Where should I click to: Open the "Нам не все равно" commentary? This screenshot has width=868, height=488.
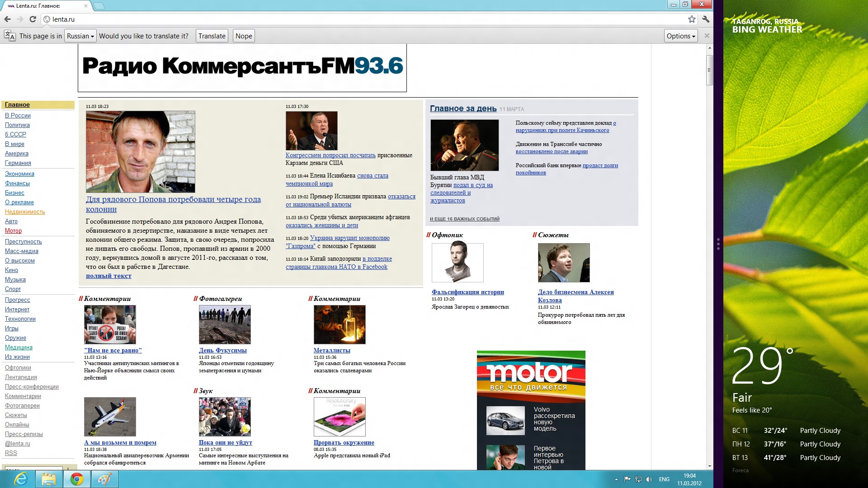[113, 350]
